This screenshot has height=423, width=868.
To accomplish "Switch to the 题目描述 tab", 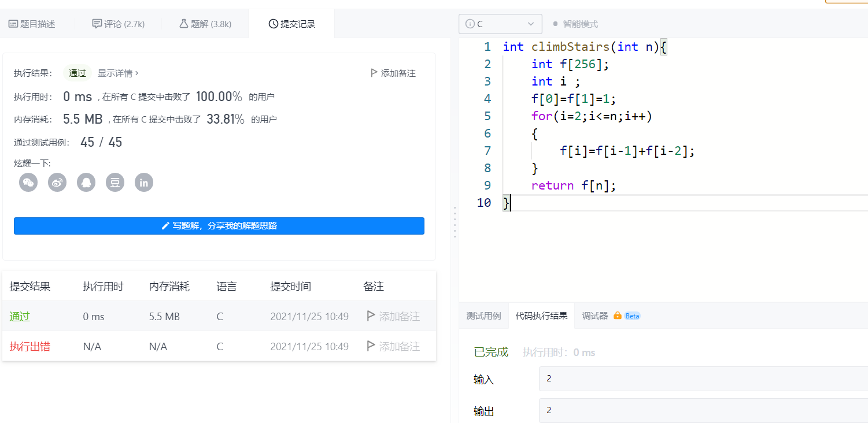I will click(x=32, y=24).
